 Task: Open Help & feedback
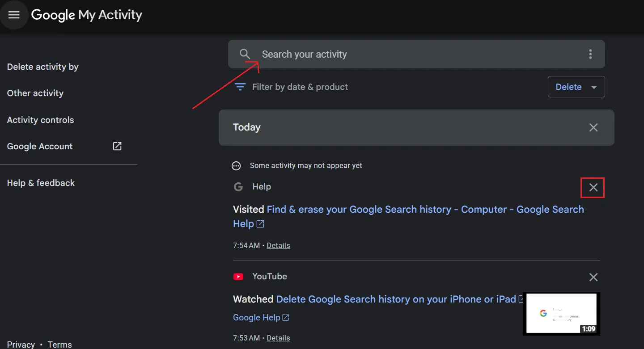tap(41, 183)
